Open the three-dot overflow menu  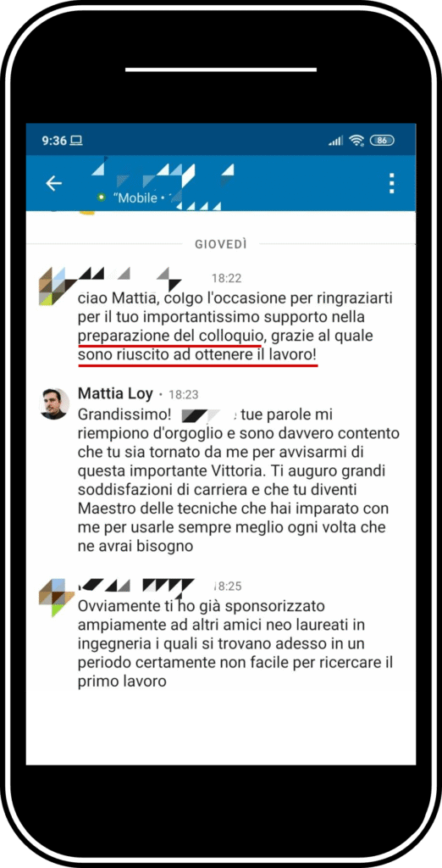pos(392,183)
